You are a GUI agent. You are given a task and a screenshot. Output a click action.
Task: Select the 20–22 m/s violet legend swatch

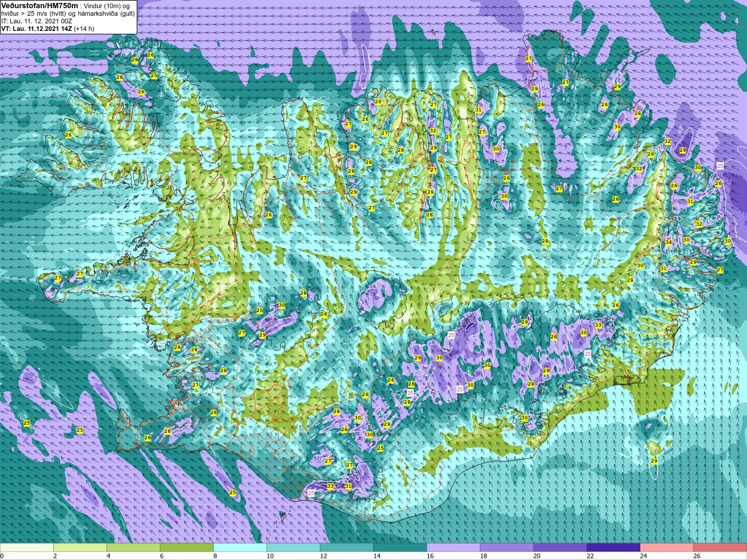[560, 548]
